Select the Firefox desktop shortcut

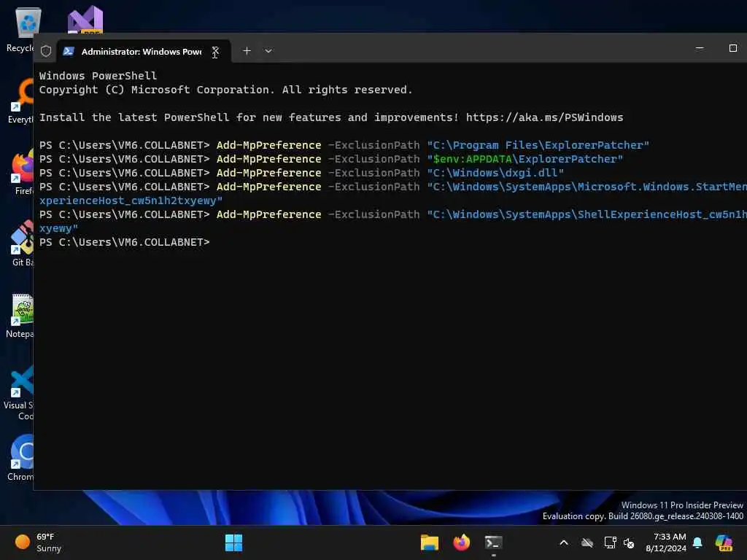22,172
